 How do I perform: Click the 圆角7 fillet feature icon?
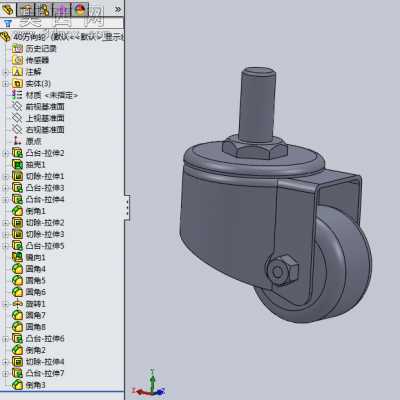[17, 315]
